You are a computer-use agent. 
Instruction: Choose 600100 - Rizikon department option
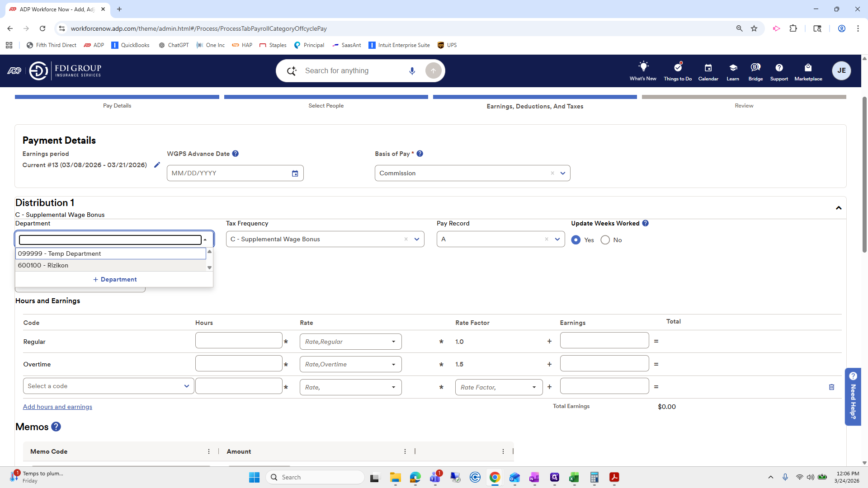43,265
